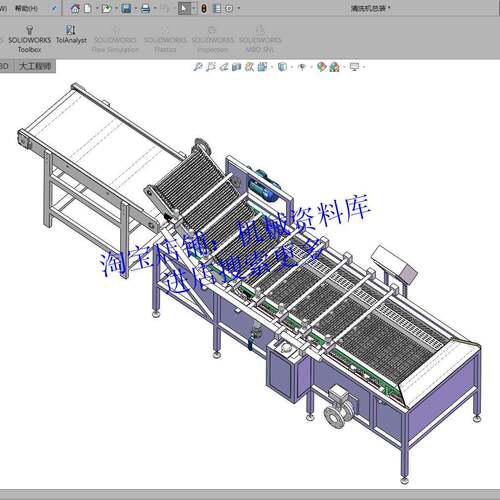Click the Zoom to Fit magnifier icon

click(x=198, y=67)
